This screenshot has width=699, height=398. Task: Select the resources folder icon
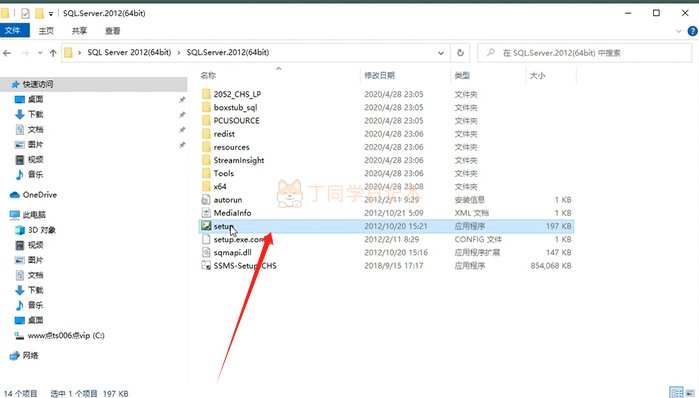pos(206,147)
